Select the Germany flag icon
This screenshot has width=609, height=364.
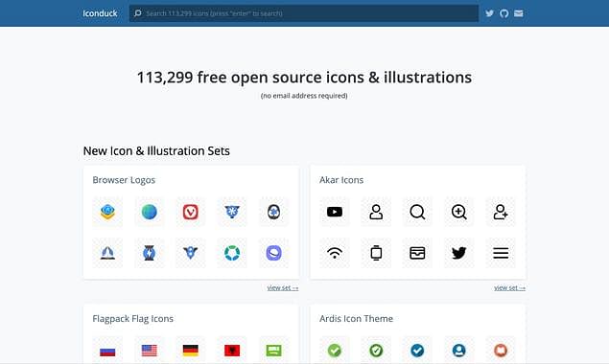(x=190, y=351)
